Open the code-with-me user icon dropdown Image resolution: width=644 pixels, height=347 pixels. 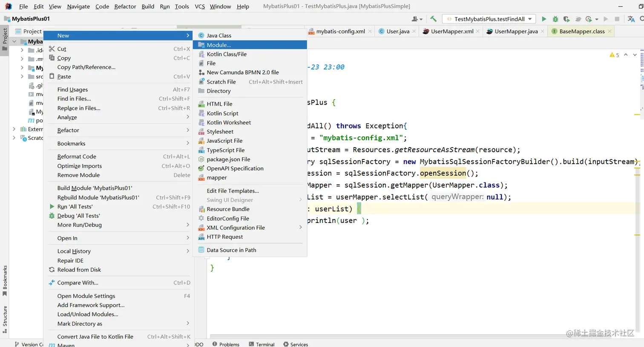[x=417, y=19]
